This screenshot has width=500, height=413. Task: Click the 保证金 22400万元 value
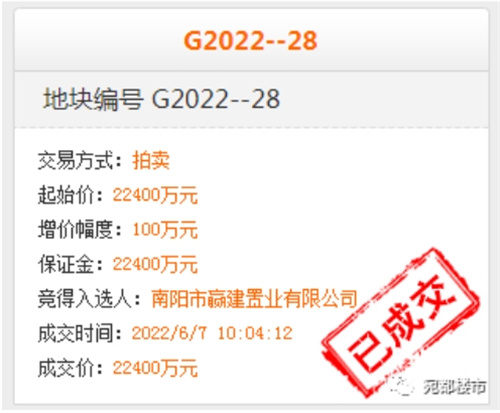(155, 264)
